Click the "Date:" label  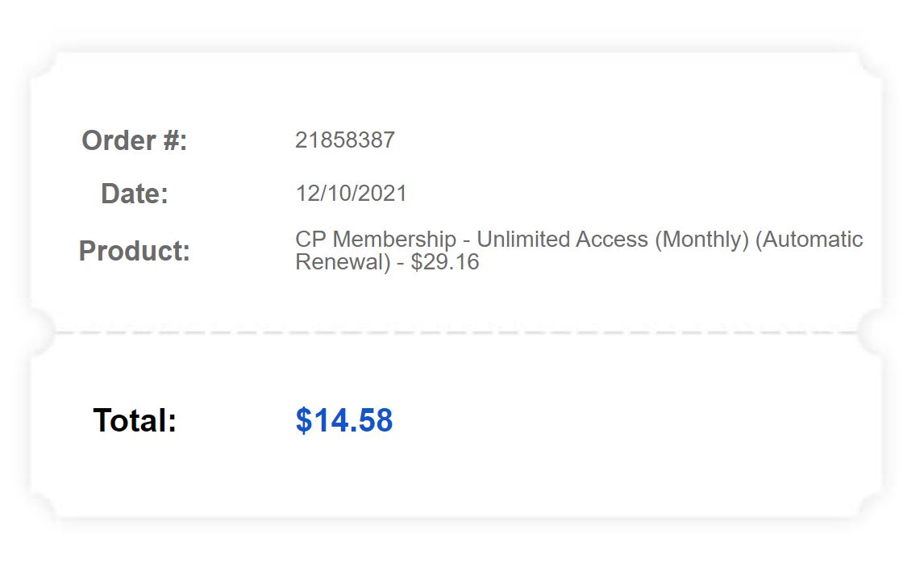click(135, 194)
